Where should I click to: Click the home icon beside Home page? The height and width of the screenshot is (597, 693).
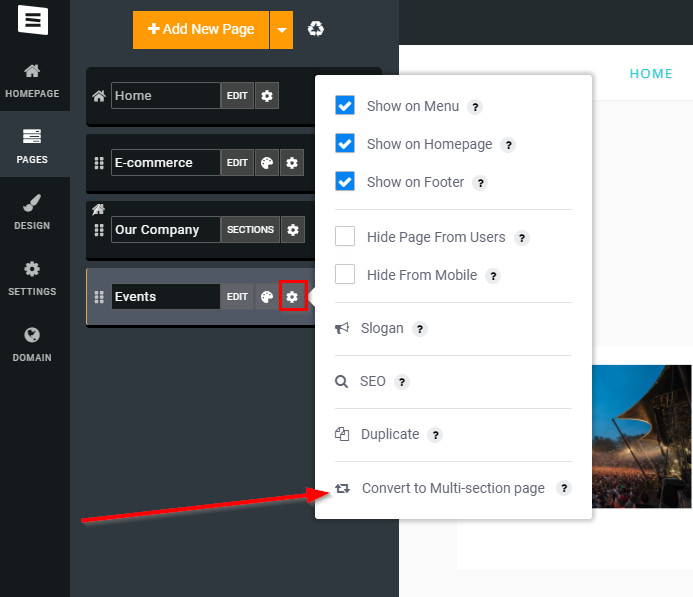pyautogui.click(x=99, y=96)
